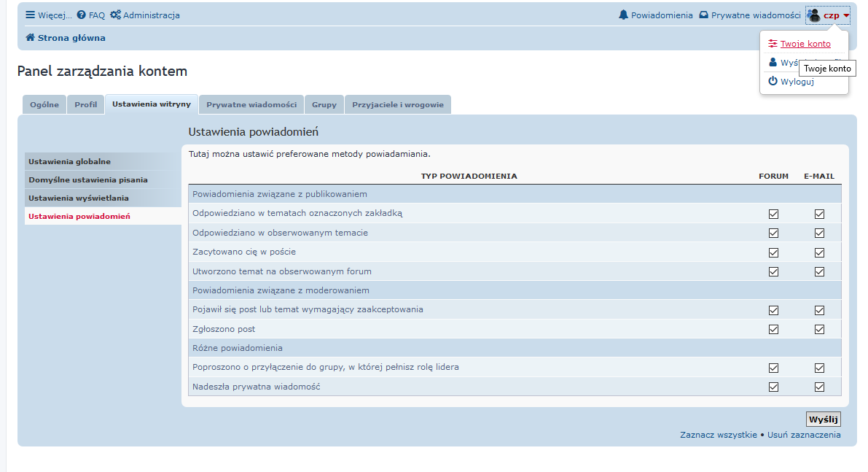This screenshot has height=472, width=868.
Task: Select Twoje konto from the dropdown
Action: point(805,44)
